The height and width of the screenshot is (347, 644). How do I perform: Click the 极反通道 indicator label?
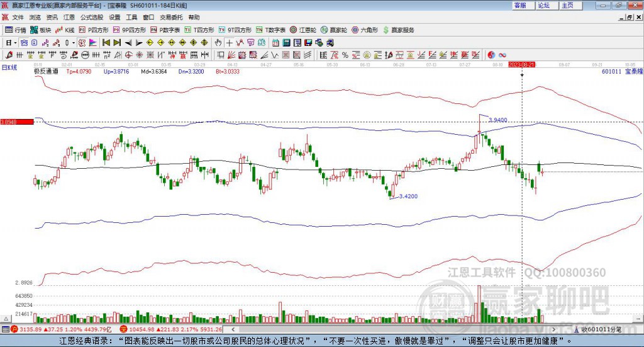[46, 71]
